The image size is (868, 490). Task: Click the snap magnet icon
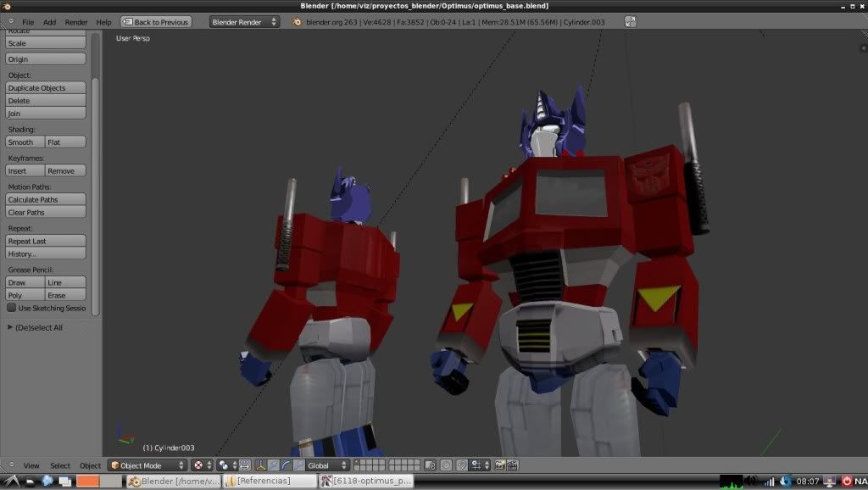pyautogui.click(x=462, y=465)
